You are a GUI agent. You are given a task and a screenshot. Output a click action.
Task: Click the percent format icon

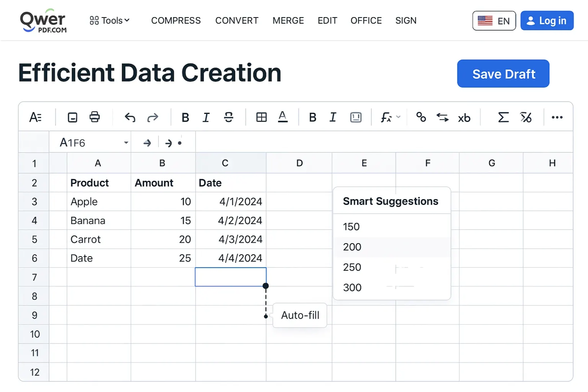pos(421,117)
